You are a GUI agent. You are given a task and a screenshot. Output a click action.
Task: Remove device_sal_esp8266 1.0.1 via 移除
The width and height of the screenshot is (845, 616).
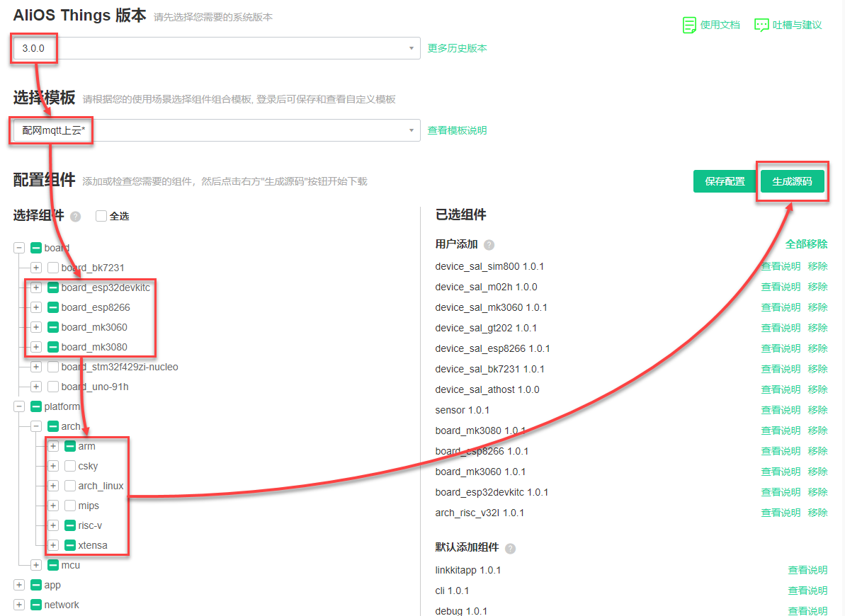click(817, 348)
